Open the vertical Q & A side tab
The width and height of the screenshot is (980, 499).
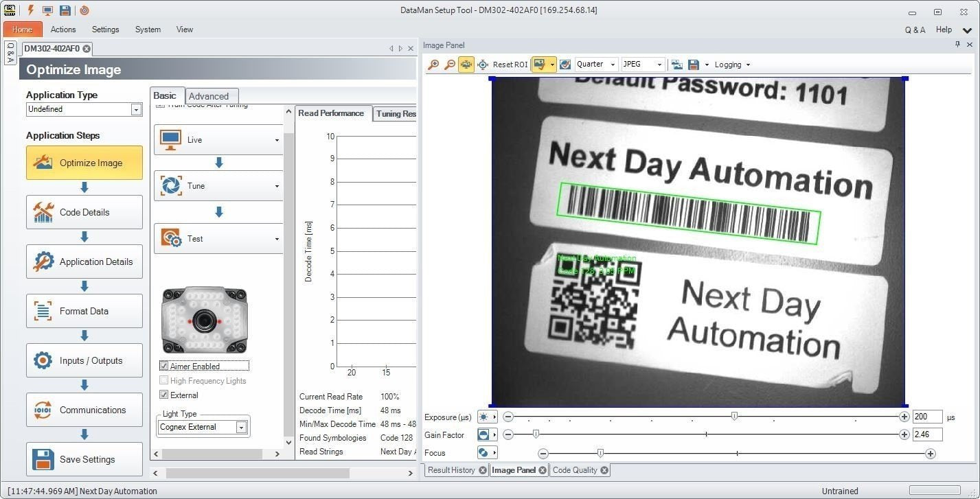click(11, 53)
